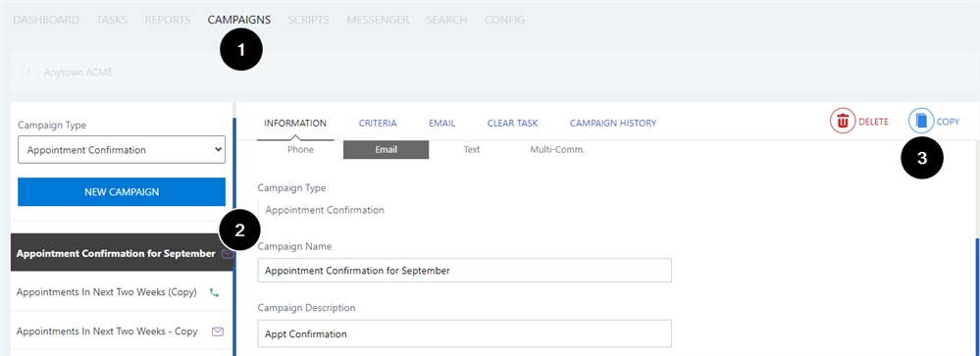The height and width of the screenshot is (356, 980).
Task: Switch to the Clear Task tab
Action: tap(512, 123)
